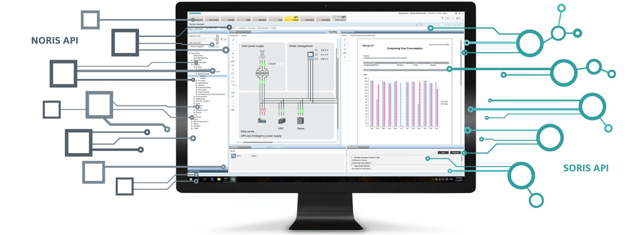Click the Icons button in Related Items

pyautogui.click(x=443, y=152)
